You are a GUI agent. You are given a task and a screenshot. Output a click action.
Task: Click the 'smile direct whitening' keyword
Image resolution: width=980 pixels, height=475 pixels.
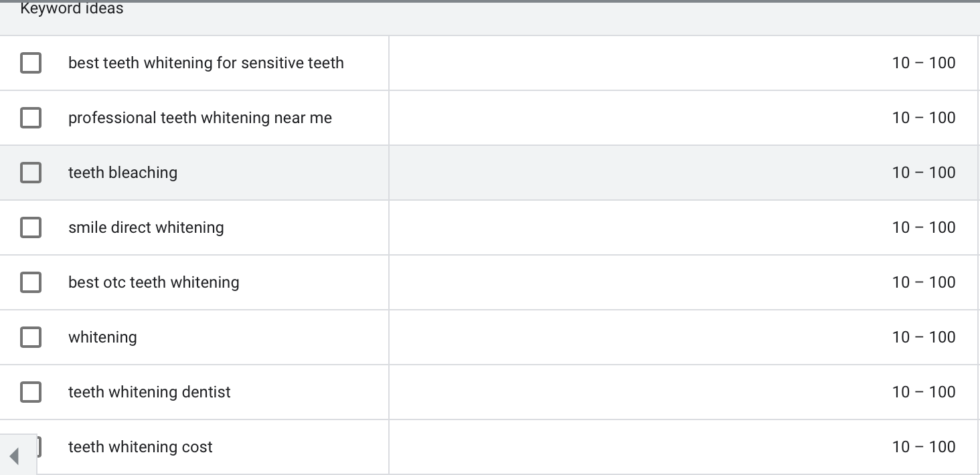(146, 227)
